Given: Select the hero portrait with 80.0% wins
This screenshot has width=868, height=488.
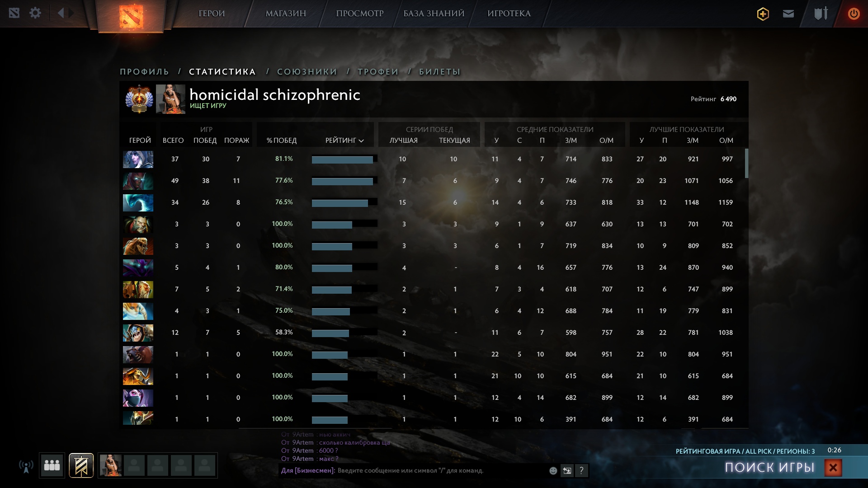Looking at the screenshot, I should (138, 268).
